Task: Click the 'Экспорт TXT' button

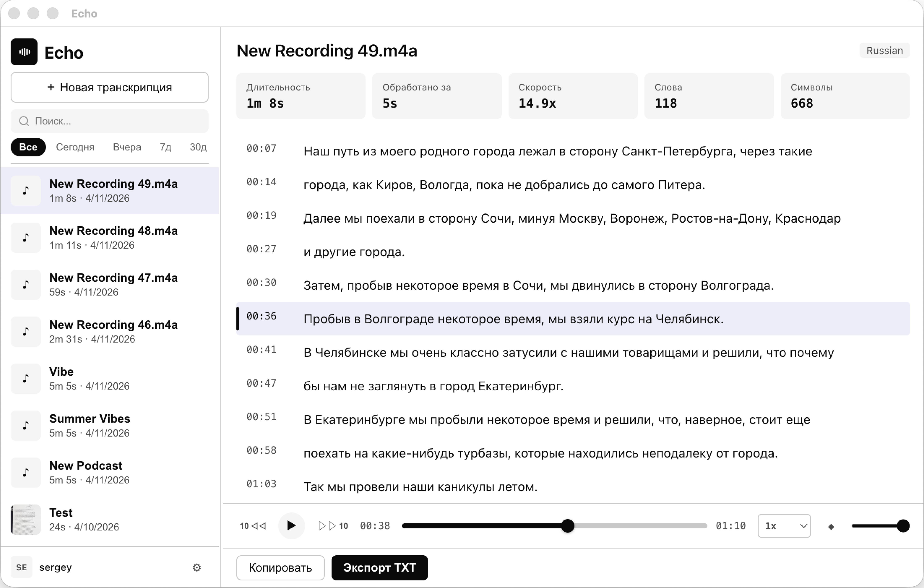Action: pyautogui.click(x=379, y=568)
